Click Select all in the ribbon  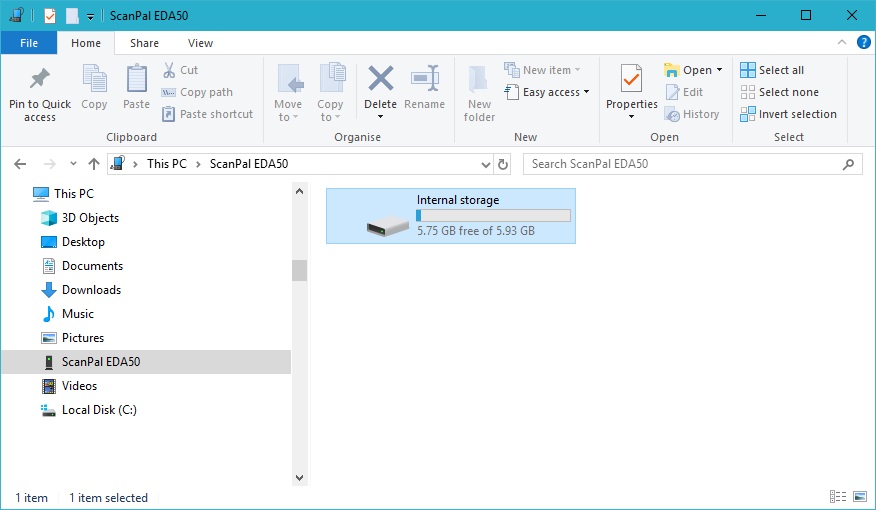click(771, 70)
